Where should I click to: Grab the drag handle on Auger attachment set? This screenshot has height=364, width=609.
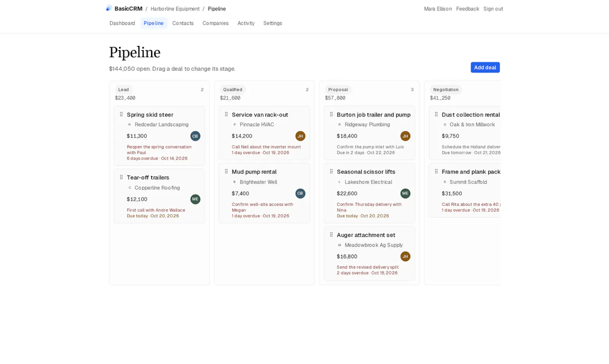click(332, 235)
